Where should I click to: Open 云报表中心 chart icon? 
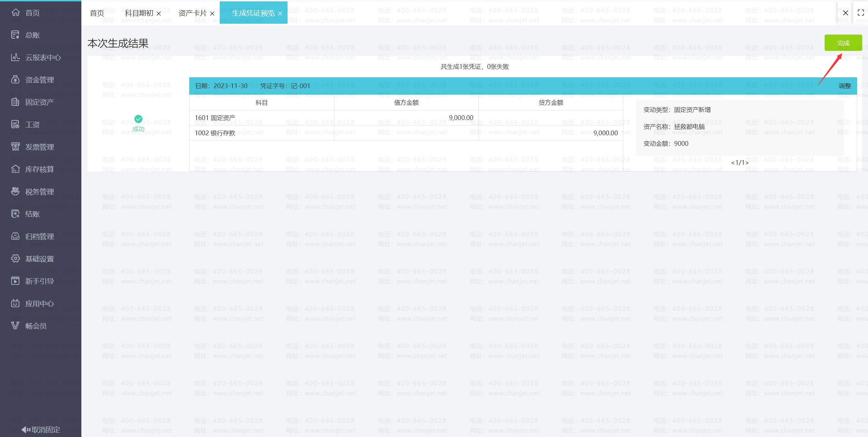[x=15, y=57]
